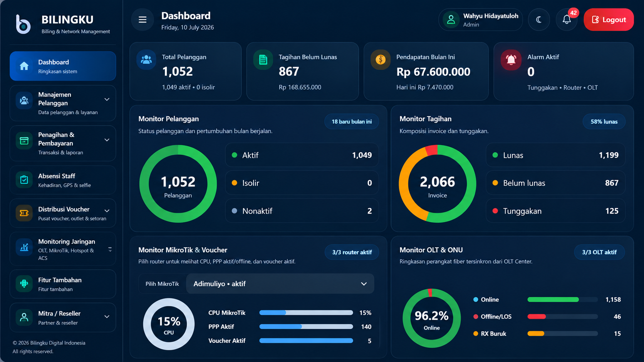Expand Distribusi Voucher chevron
The image size is (644, 362).
[x=107, y=211]
